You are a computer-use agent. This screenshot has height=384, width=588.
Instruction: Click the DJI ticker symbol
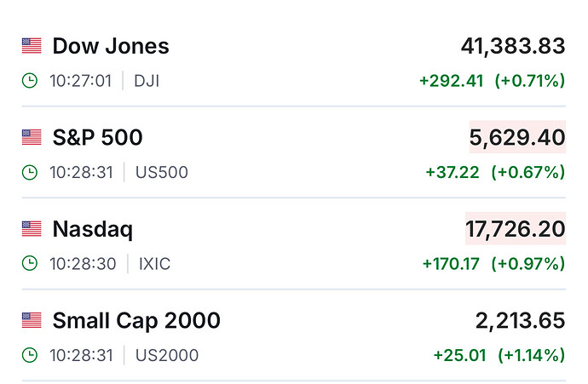147,81
